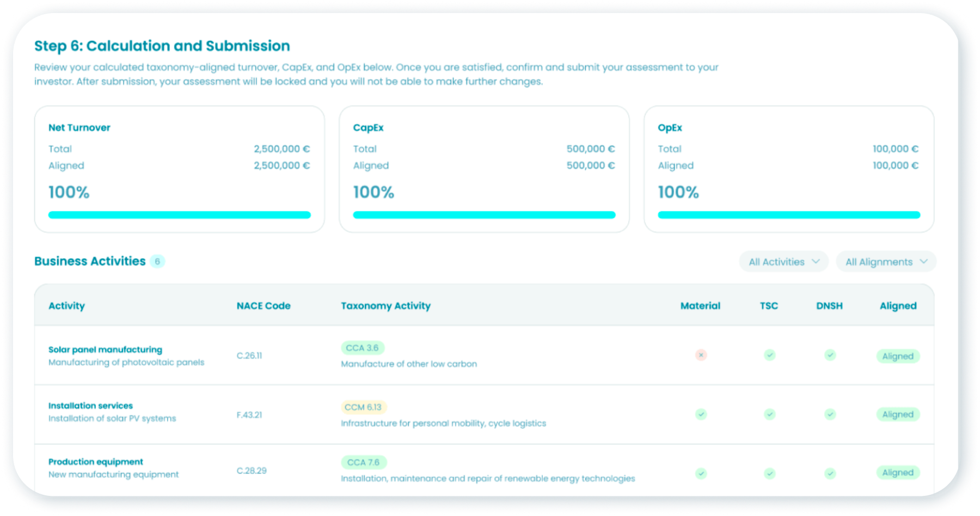Click the Step 6: Calculation and Submission heading
Screen dimensions: 980x516
tap(162, 46)
